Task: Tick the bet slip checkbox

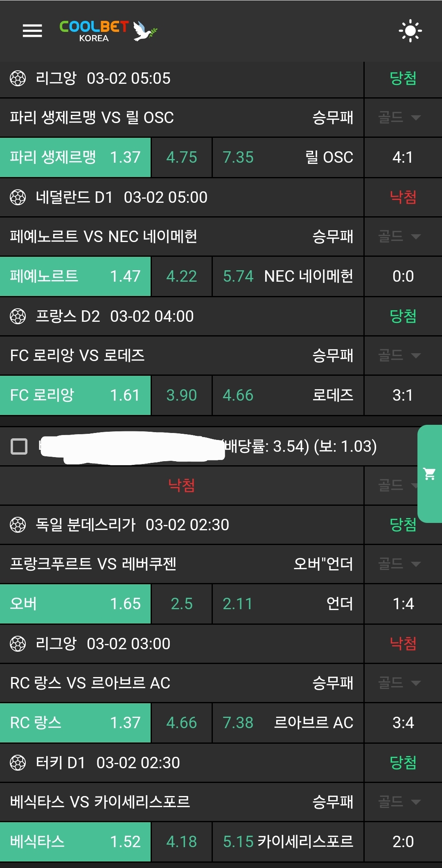Action: click(19, 446)
